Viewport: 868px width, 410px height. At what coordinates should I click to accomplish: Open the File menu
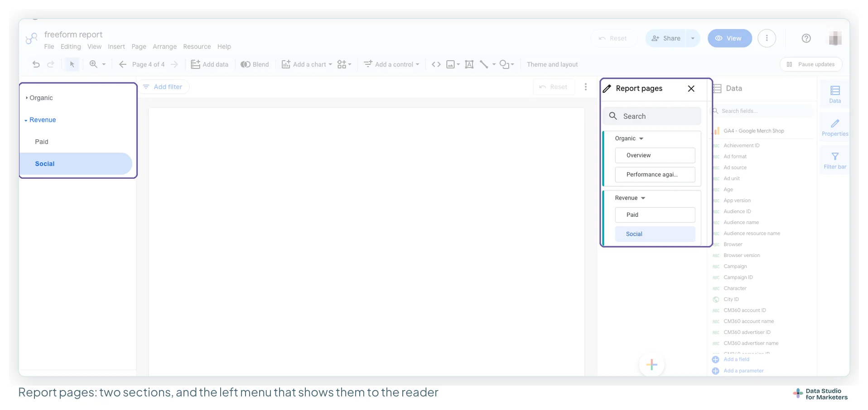pyautogui.click(x=49, y=47)
